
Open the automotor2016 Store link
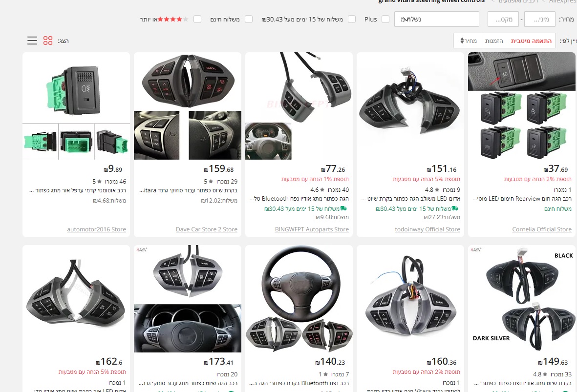coord(96,229)
